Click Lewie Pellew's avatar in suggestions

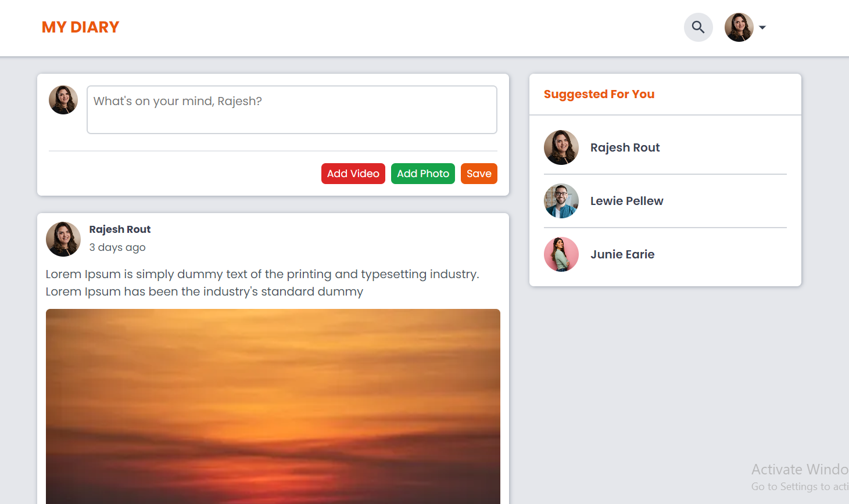pos(561,201)
